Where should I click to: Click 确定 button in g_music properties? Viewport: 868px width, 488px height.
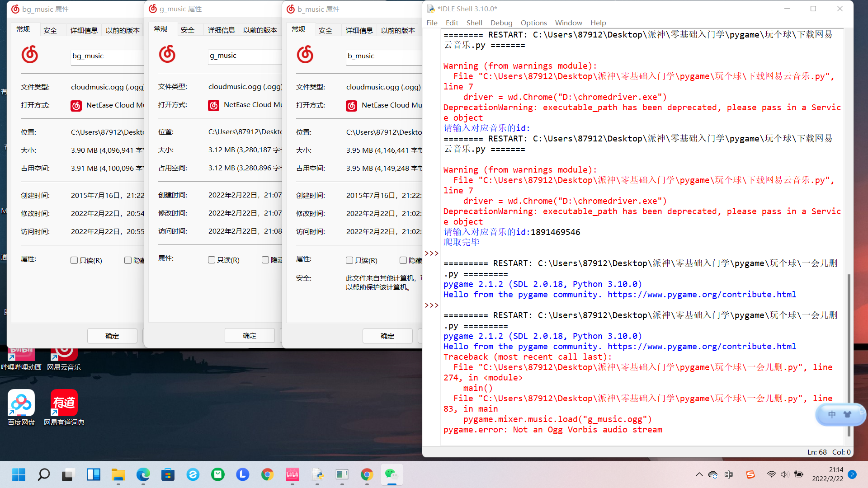(x=250, y=335)
